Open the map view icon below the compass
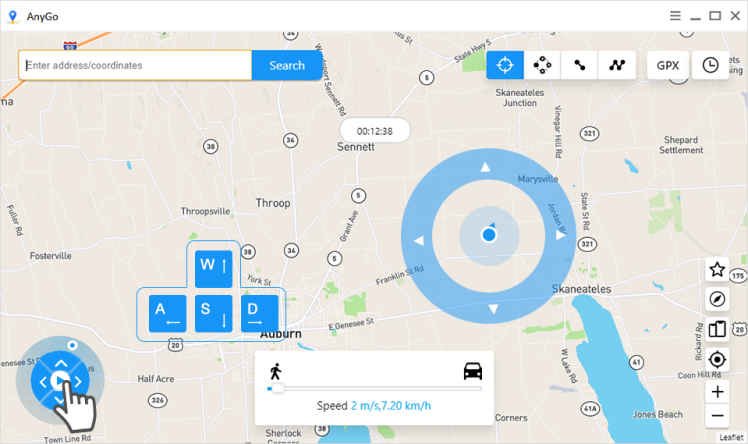The image size is (748, 444). click(717, 329)
